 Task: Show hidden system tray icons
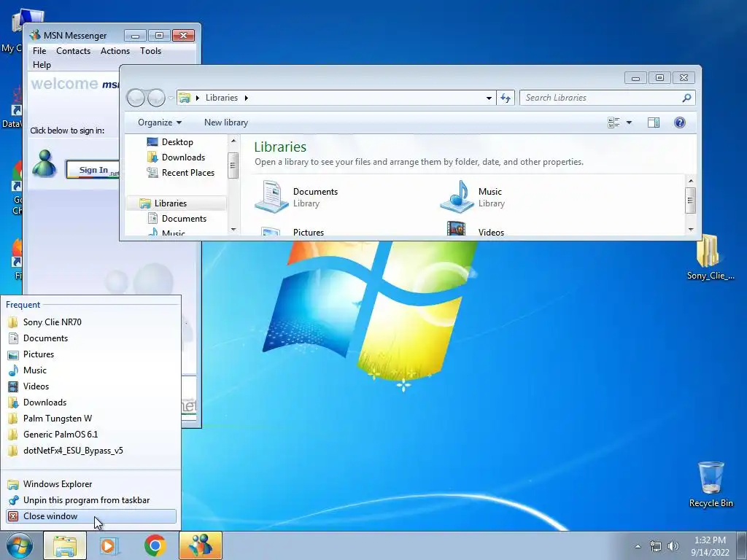pos(638,546)
